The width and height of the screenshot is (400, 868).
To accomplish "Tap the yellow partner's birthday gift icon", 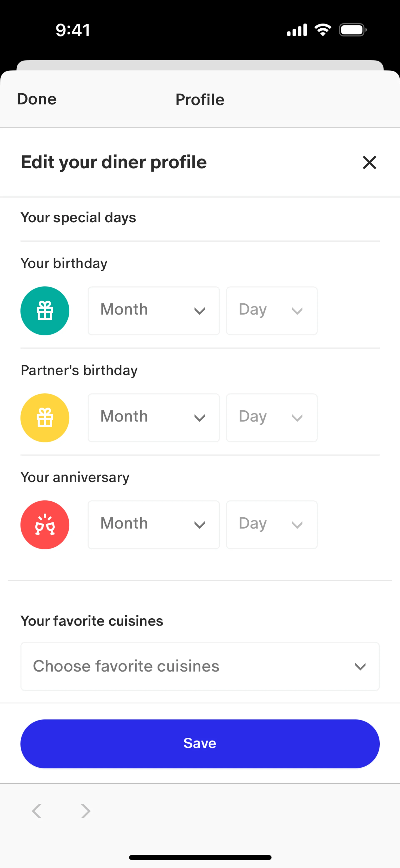I will [45, 418].
